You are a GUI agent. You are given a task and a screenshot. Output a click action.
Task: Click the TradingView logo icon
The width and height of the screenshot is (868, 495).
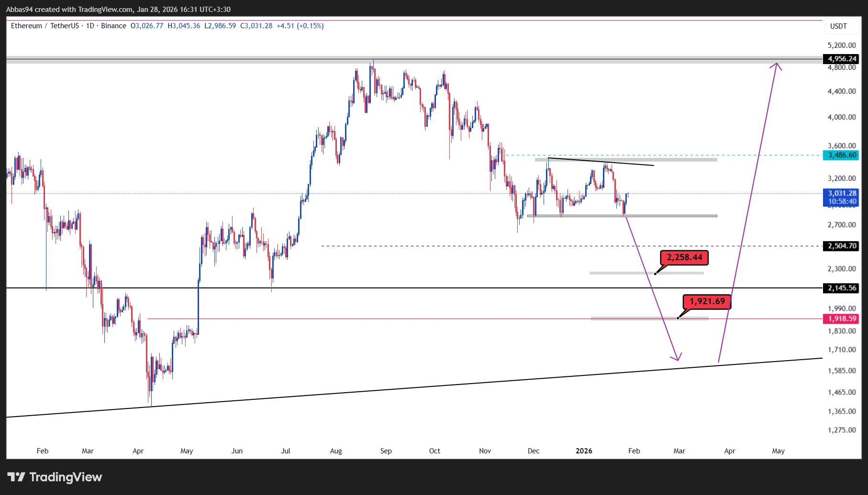click(16, 477)
